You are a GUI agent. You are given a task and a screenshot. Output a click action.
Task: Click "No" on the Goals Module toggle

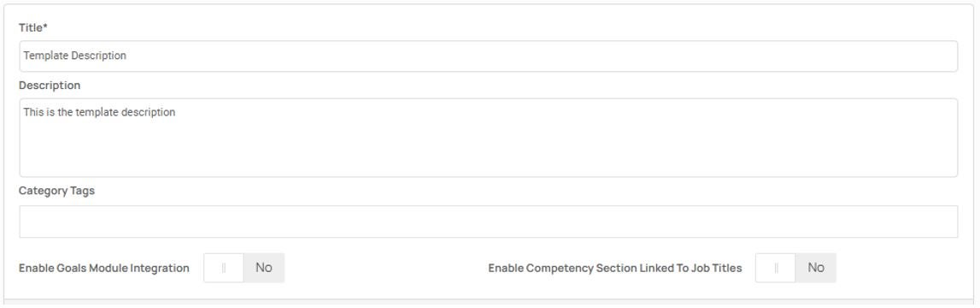tap(264, 267)
